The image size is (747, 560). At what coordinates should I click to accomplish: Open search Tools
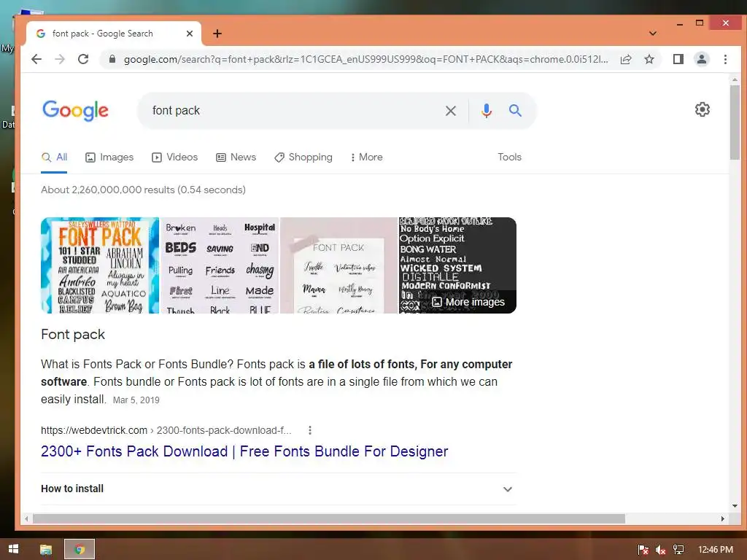tap(509, 157)
